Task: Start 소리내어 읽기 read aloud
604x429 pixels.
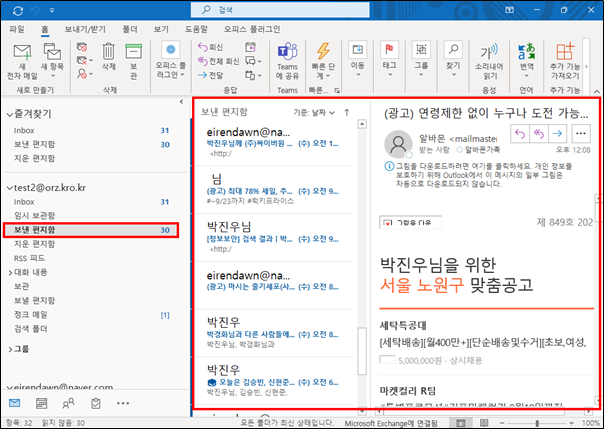Action: pos(489,61)
